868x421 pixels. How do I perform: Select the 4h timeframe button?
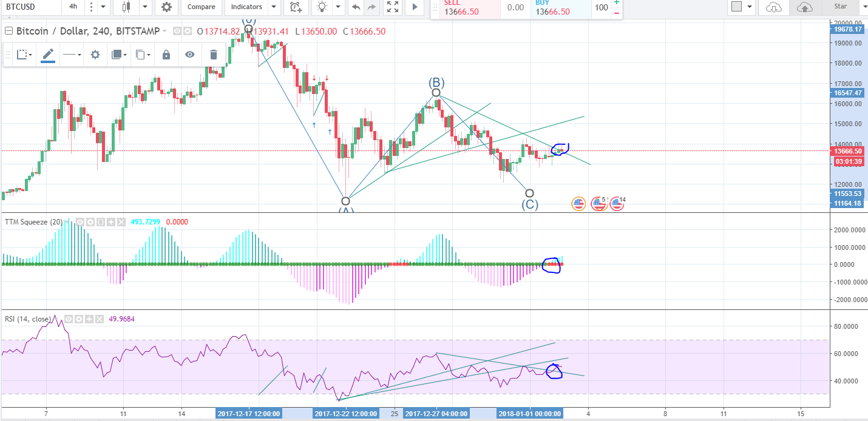pyautogui.click(x=73, y=7)
